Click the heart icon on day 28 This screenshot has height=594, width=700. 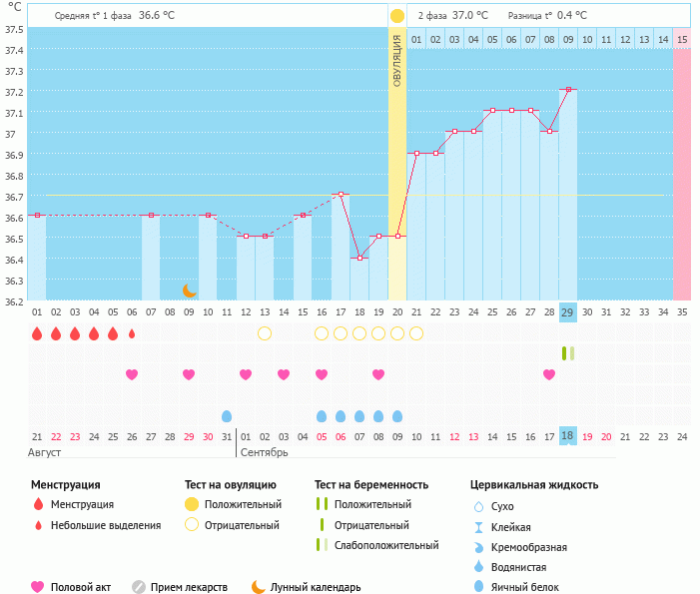pyautogui.click(x=549, y=374)
